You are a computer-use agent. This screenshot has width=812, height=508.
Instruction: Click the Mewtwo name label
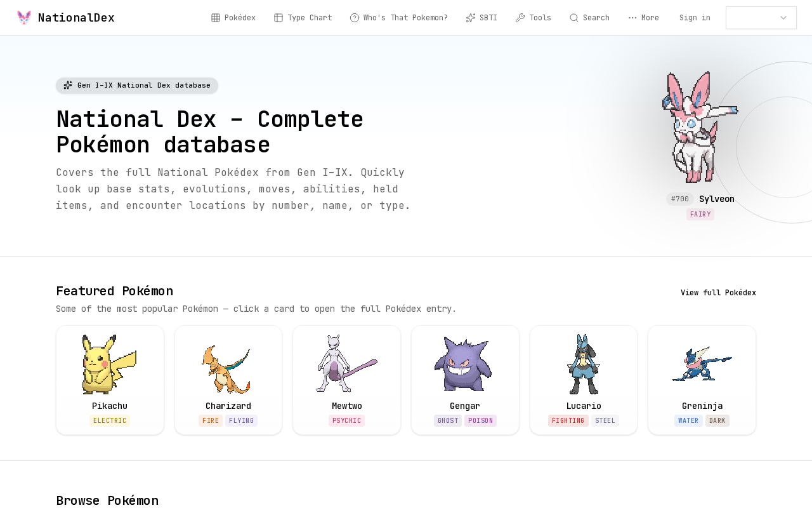347,406
